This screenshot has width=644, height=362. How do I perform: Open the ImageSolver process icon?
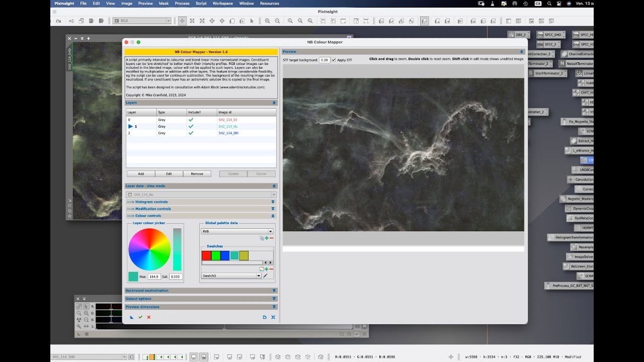(x=580, y=256)
